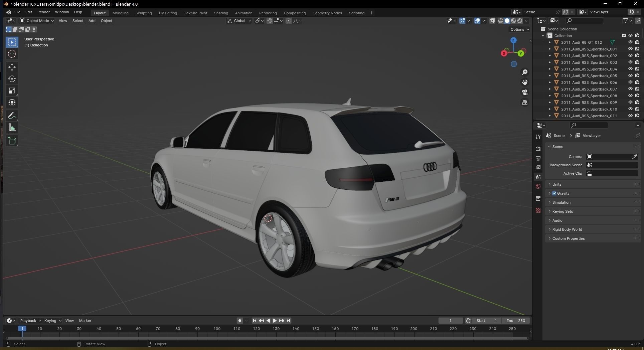This screenshot has width=644, height=350.
Task: Open the Render properties tab
Action: click(538, 149)
